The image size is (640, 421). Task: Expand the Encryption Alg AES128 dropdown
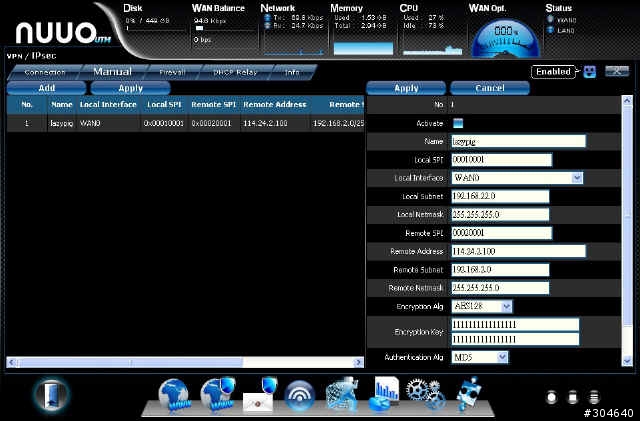[507, 306]
